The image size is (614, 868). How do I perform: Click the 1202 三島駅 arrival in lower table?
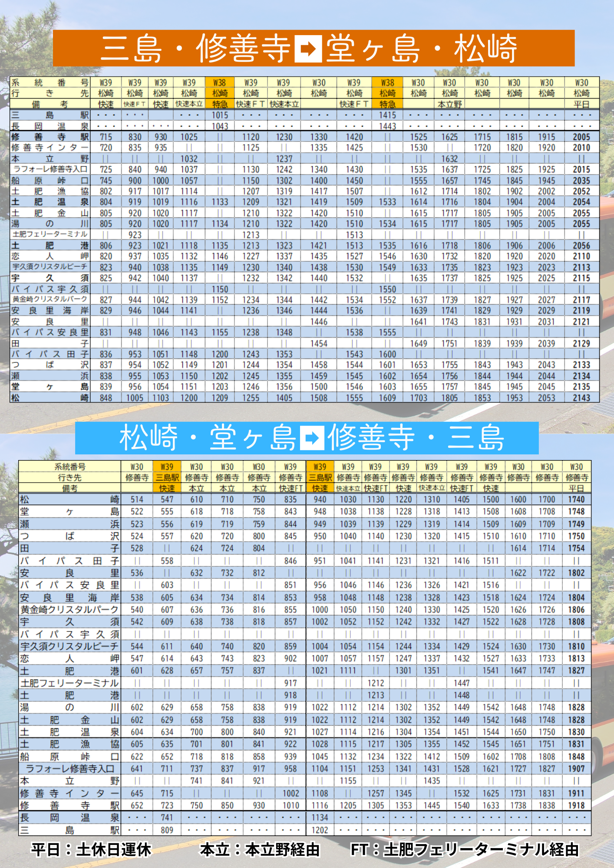pyautogui.click(x=320, y=830)
